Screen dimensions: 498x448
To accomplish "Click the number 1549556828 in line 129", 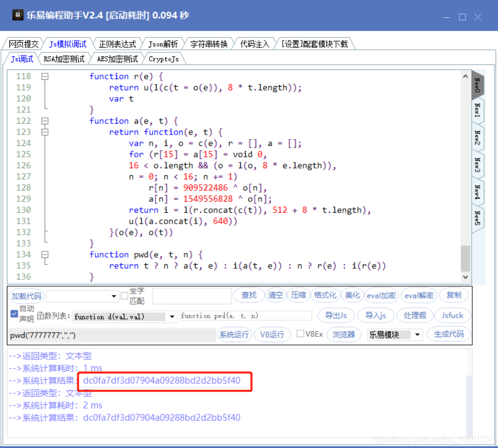I will [208, 199].
